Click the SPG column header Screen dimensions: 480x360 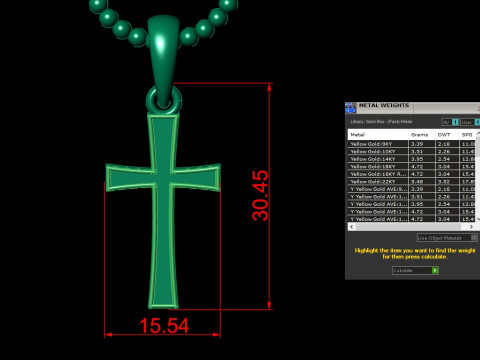pos(468,135)
